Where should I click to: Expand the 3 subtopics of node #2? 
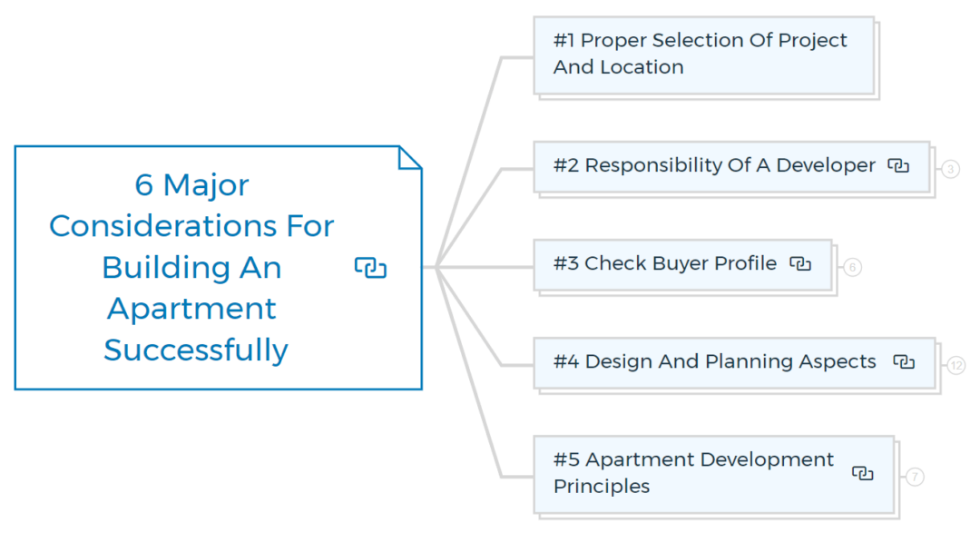click(950, 169)
